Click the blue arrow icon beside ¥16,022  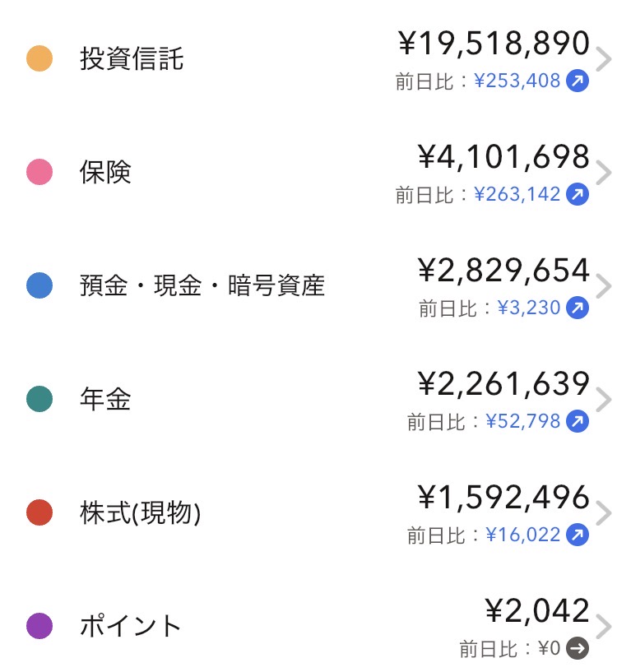click(578, 535)
